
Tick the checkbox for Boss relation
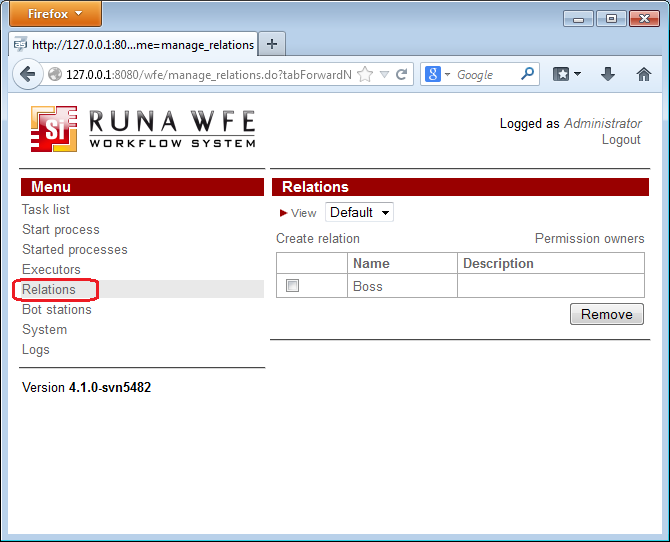click(293, 286)
